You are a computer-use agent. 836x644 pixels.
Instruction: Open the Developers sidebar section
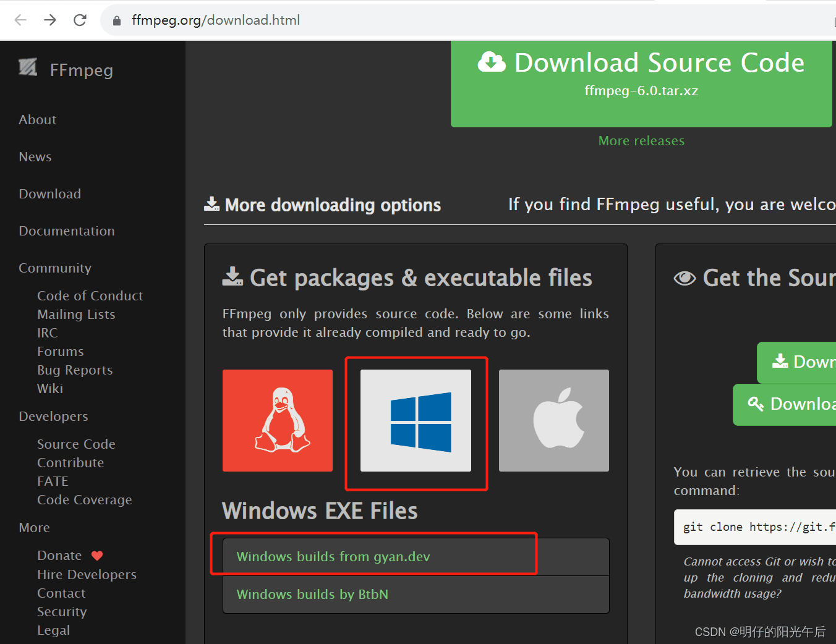[x=53, y=417]
